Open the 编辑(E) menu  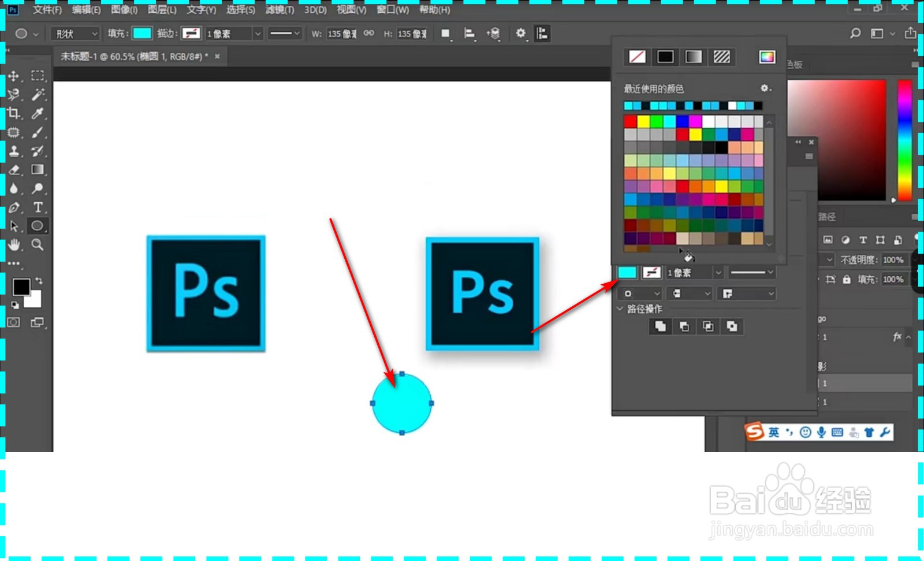86,9
